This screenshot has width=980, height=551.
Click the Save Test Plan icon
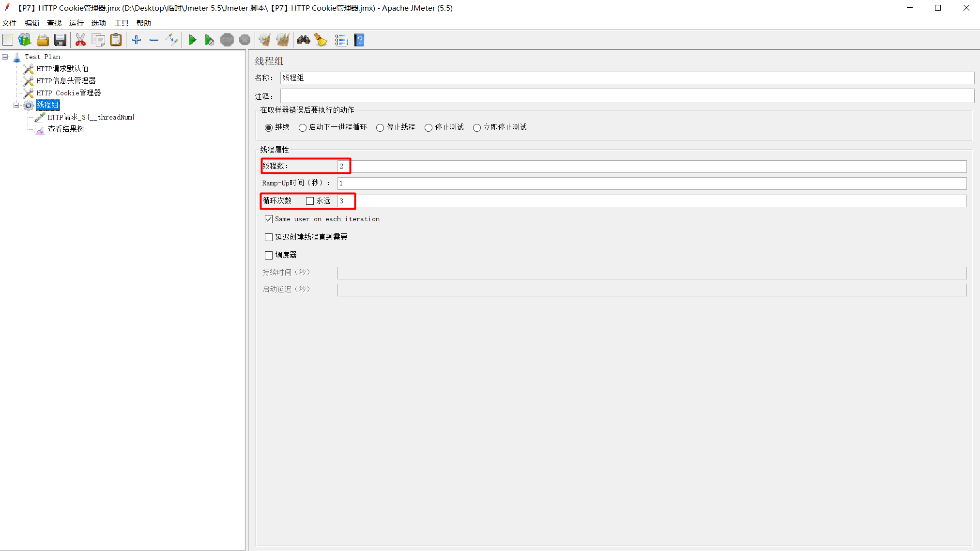tap(60, 40)
